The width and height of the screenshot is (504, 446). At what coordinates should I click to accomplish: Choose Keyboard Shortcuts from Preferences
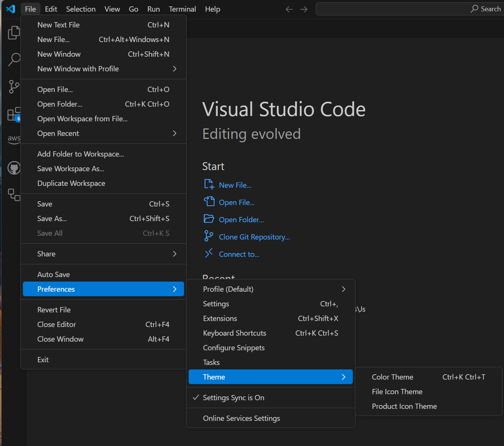234,333
